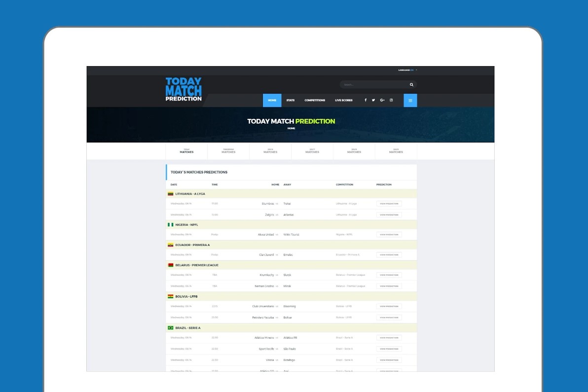
Task: Click the Trakai team name
Action: point(287,204)
